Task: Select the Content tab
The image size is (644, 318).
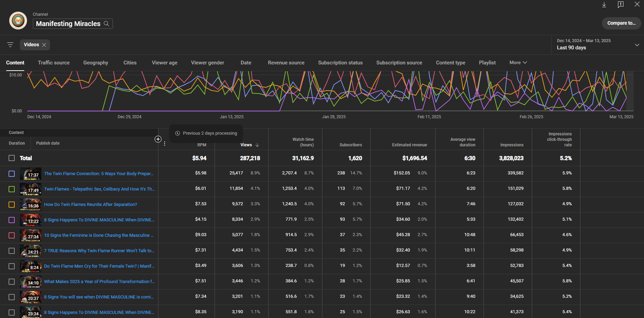Action: (x=15, y=63)
